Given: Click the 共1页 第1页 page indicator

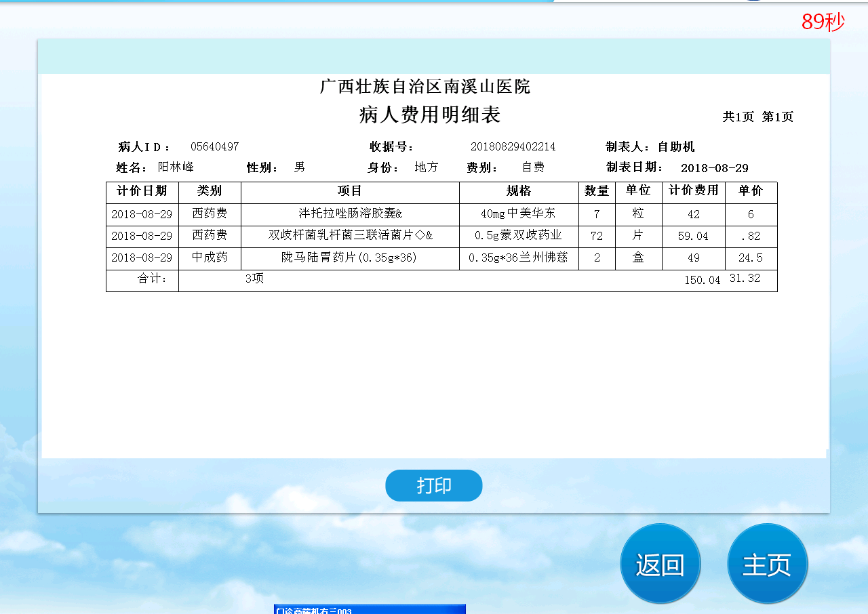Looking at the screenshot, I should click(757, 117).
